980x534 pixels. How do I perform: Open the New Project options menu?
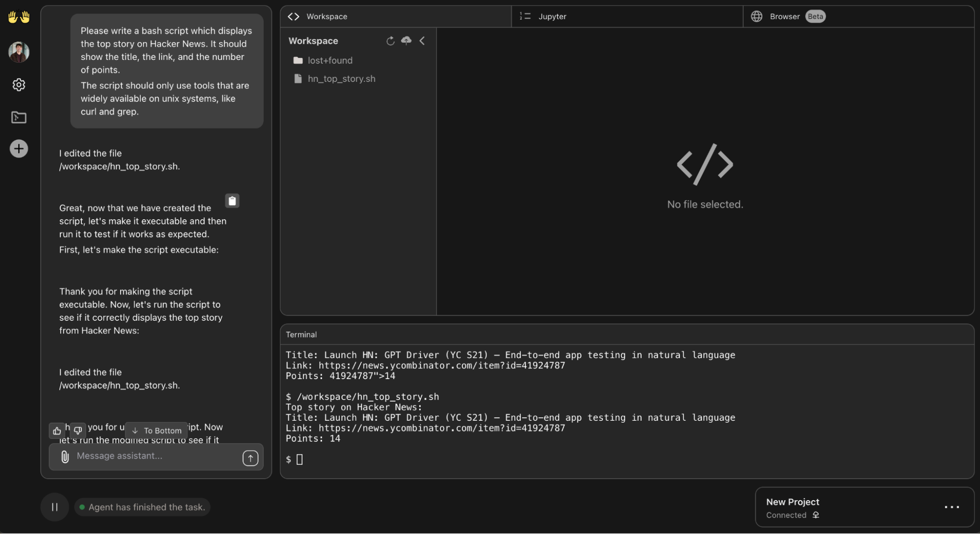coord(952,507)
